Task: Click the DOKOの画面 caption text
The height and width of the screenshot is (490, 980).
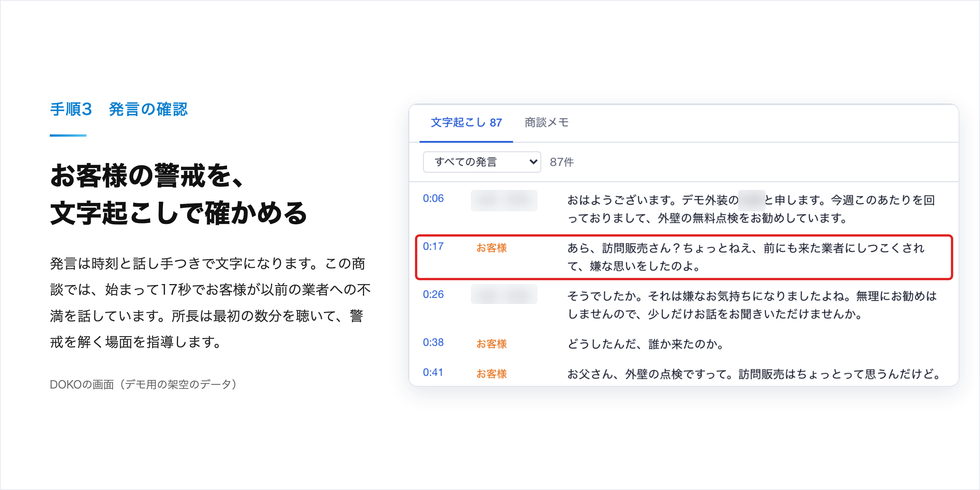Action: click(x=143, y=384)
